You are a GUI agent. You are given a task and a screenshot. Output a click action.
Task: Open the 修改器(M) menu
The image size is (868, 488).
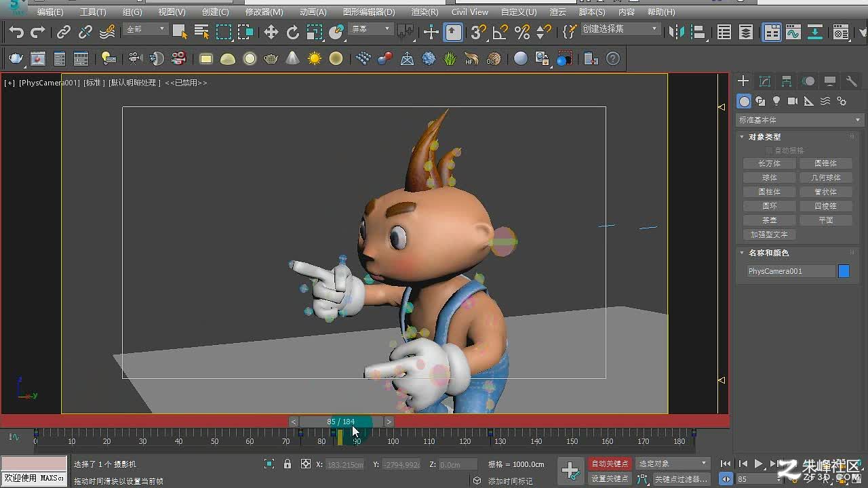[x=264, y=12]
